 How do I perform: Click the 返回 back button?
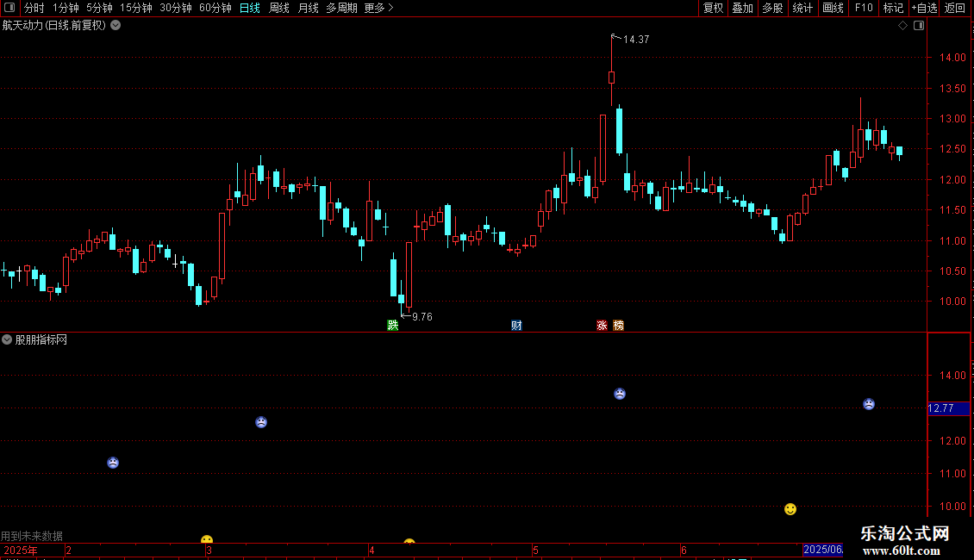955,8
